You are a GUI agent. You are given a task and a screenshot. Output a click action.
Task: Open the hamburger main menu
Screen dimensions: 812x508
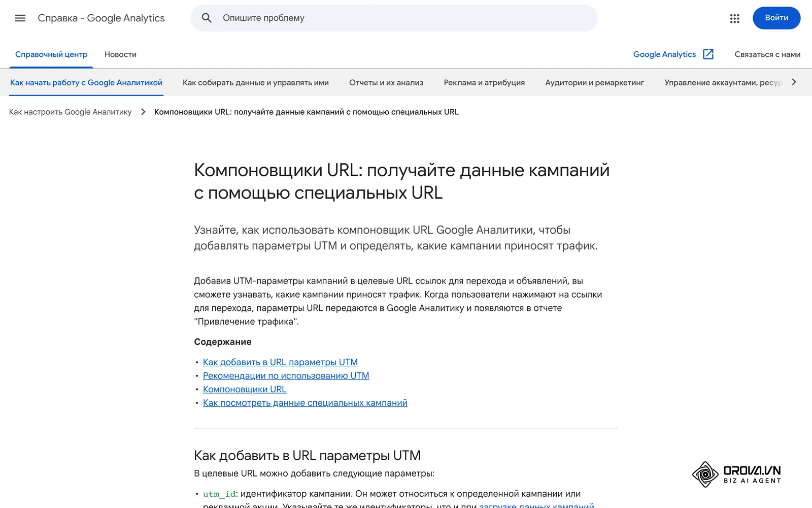pos(20,18)
